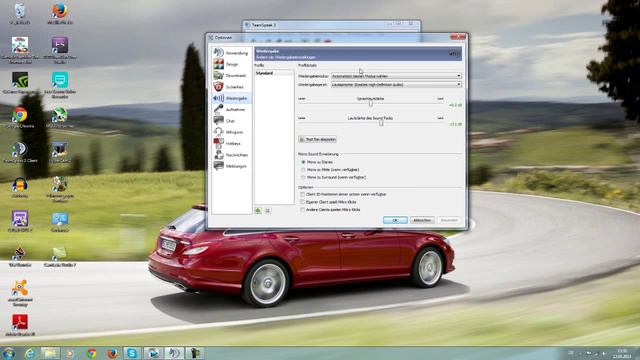Open the Sicherheit options category

[231, 87]
